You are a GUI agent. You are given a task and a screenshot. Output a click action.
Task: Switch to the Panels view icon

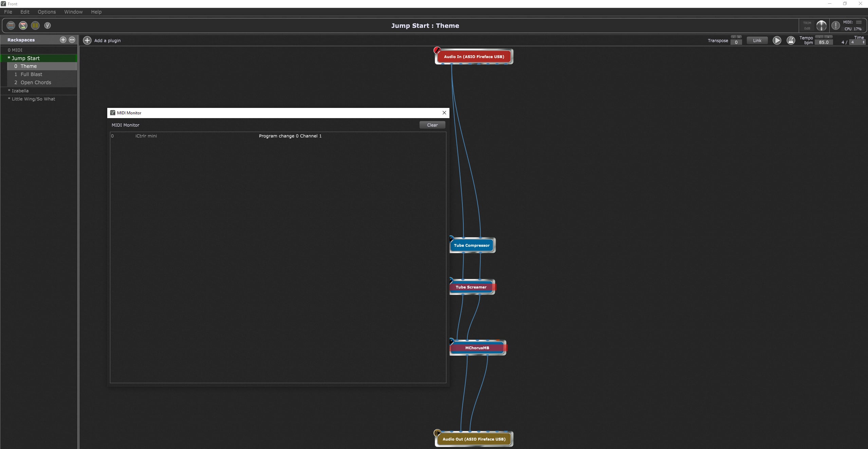pyautogui.click(x=11, y=25)
